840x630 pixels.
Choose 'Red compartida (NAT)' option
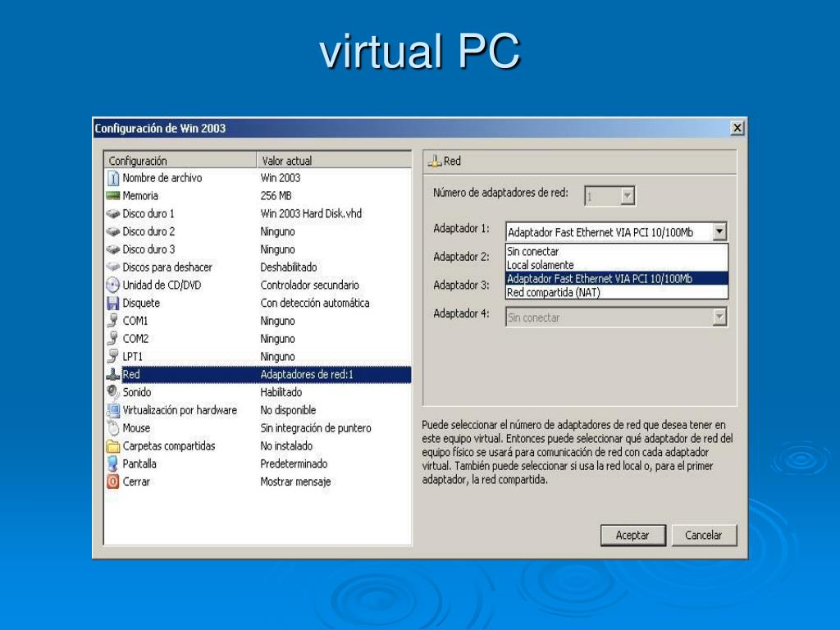pyautogui.click(x=617, y=293)
